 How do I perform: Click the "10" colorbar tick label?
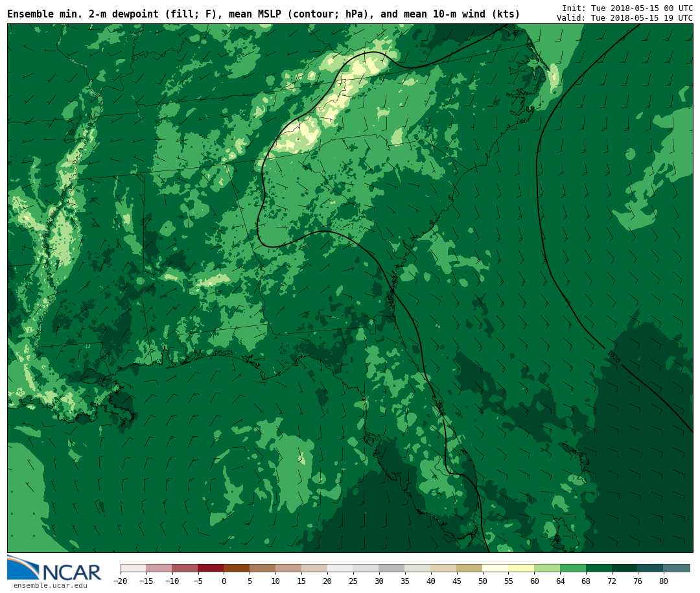(276, 581)
